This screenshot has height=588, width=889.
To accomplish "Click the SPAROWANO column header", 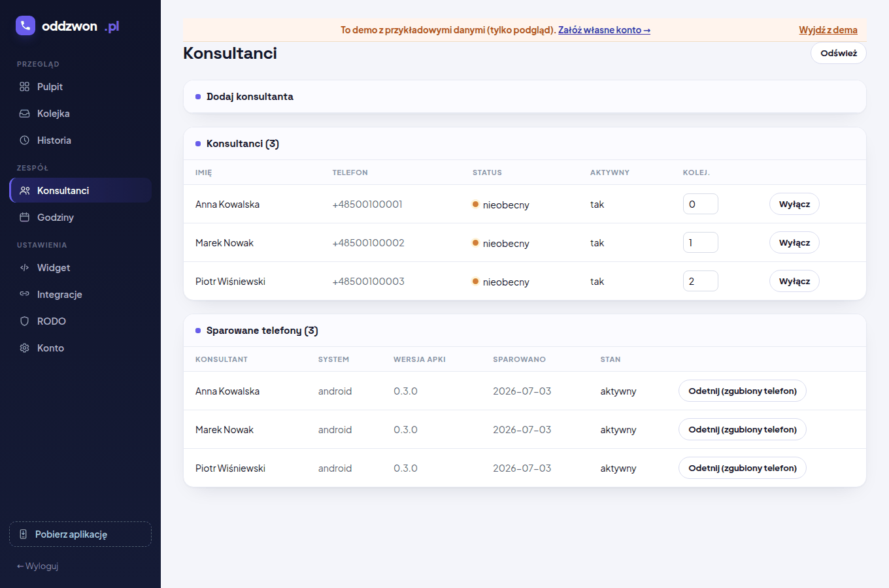I will click(519, 359).
